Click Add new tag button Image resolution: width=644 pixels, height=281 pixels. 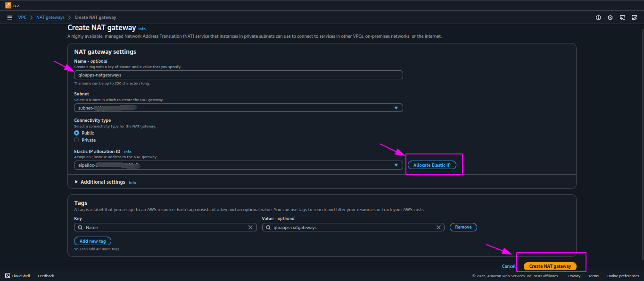tap(92, 241)
